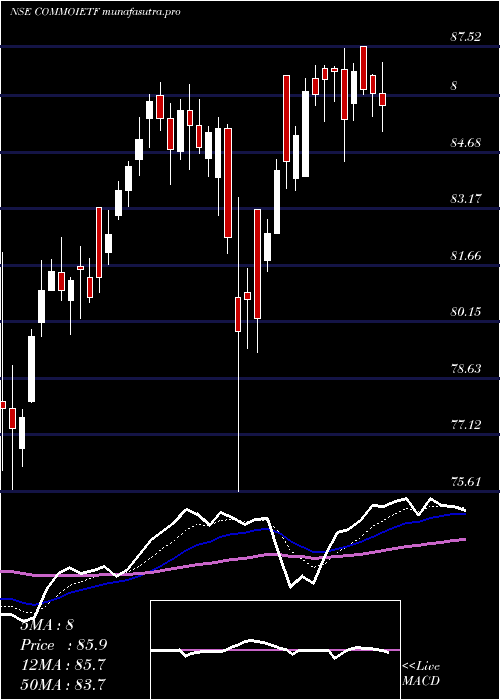Image resolution: width=500 pixels, height=700 pixels.
Task: Click the tallest red candle peaking at 87.52
Action: point(363,69)
